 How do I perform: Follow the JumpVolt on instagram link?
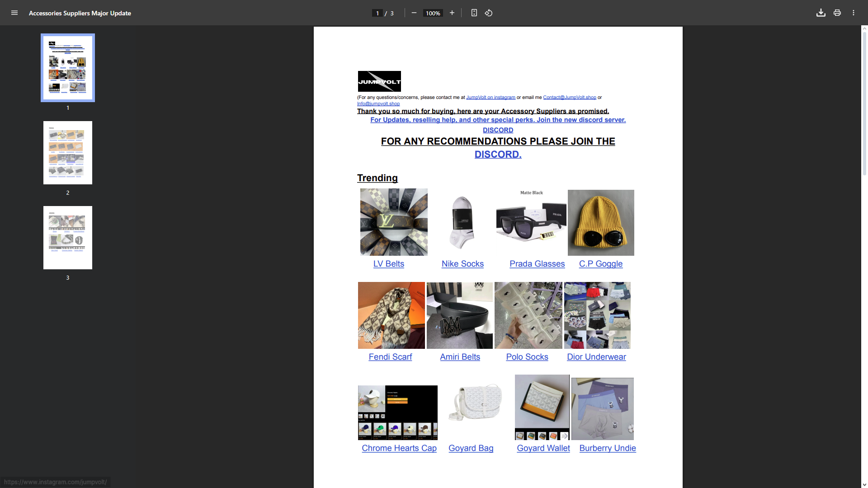[x=491, y=97]
